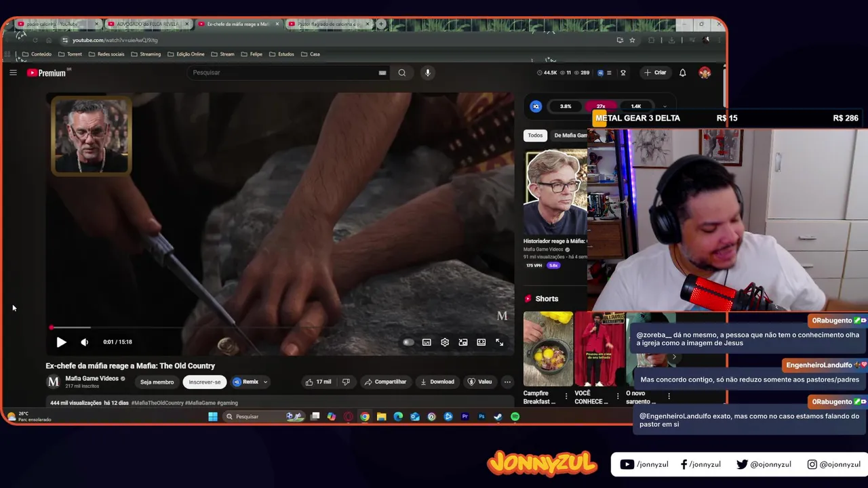Open the Estudos bookmarks folder
The width and height of the screenshot is (868, 488).
click(x=281, y=54)
